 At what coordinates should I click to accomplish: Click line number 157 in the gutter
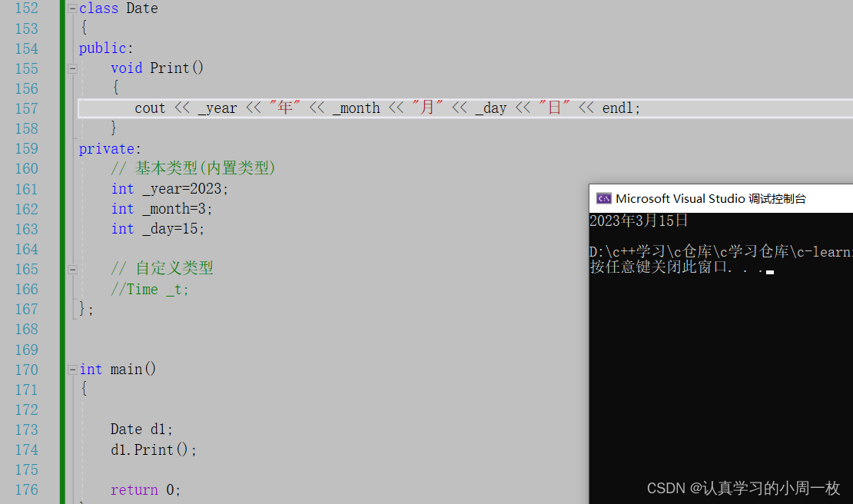click(27, 109)
